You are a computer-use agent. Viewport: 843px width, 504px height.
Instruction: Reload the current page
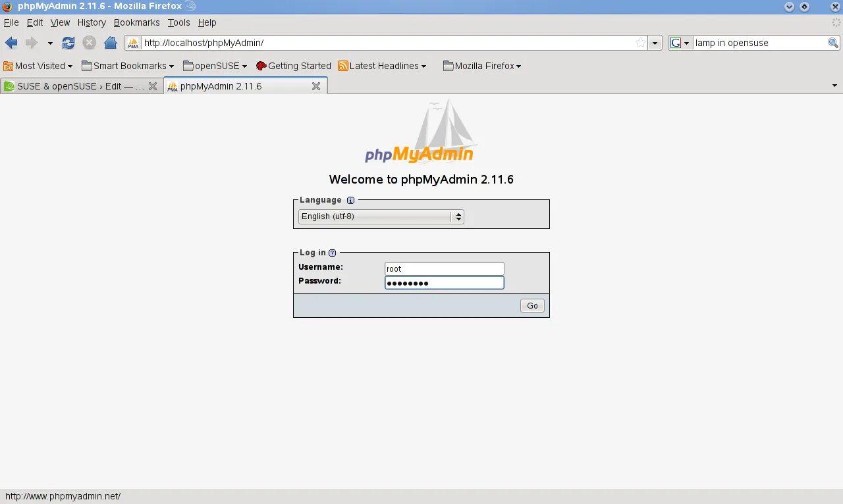tap(68, 43)
